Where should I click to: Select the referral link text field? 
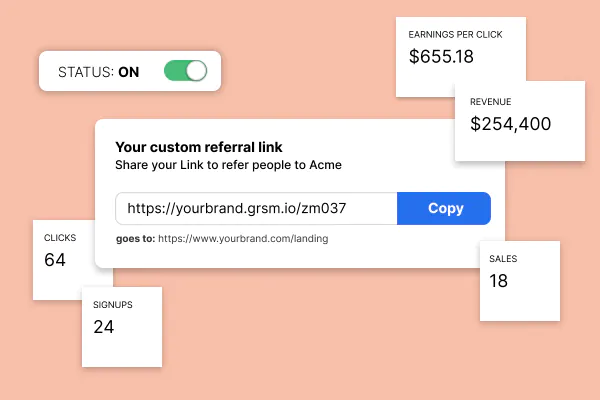click(x=256, y=208)
